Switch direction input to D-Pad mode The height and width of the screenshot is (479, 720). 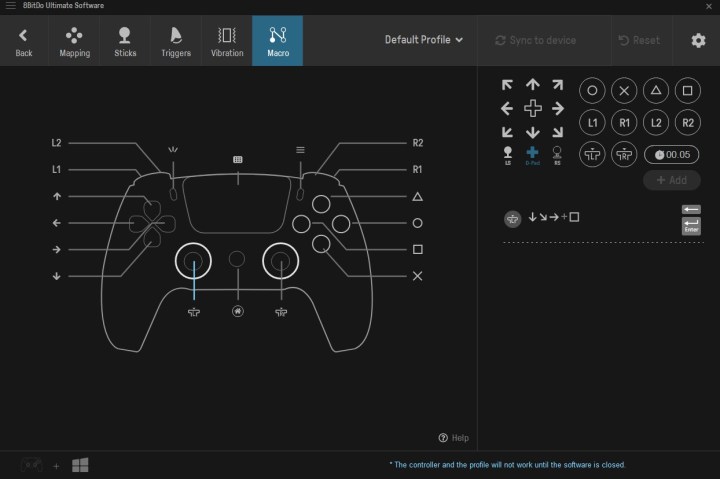533,154
